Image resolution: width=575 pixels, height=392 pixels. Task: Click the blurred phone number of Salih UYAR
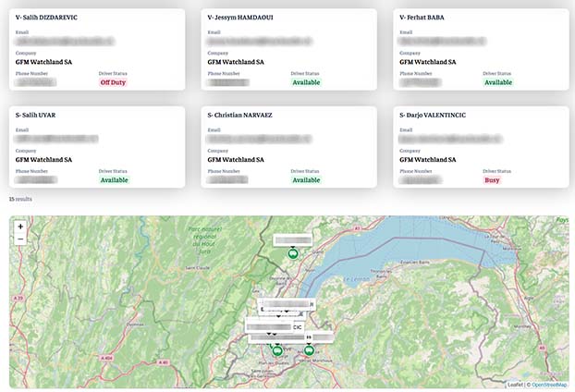[36, 180]
